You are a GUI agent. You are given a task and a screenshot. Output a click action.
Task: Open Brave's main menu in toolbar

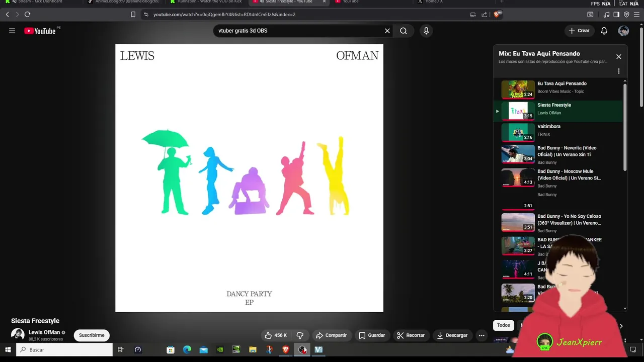[637, 15]
